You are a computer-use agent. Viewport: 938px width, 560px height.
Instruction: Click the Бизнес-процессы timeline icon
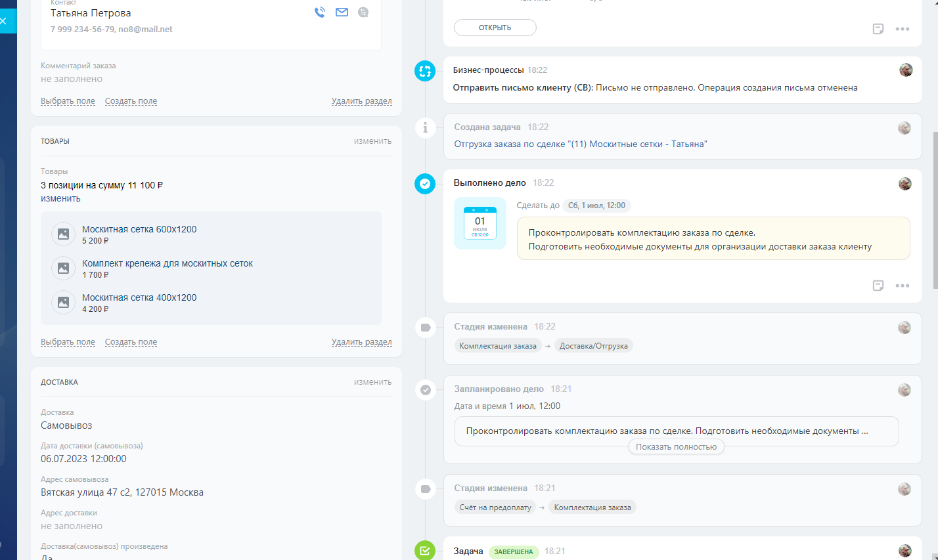click(425, 71)
